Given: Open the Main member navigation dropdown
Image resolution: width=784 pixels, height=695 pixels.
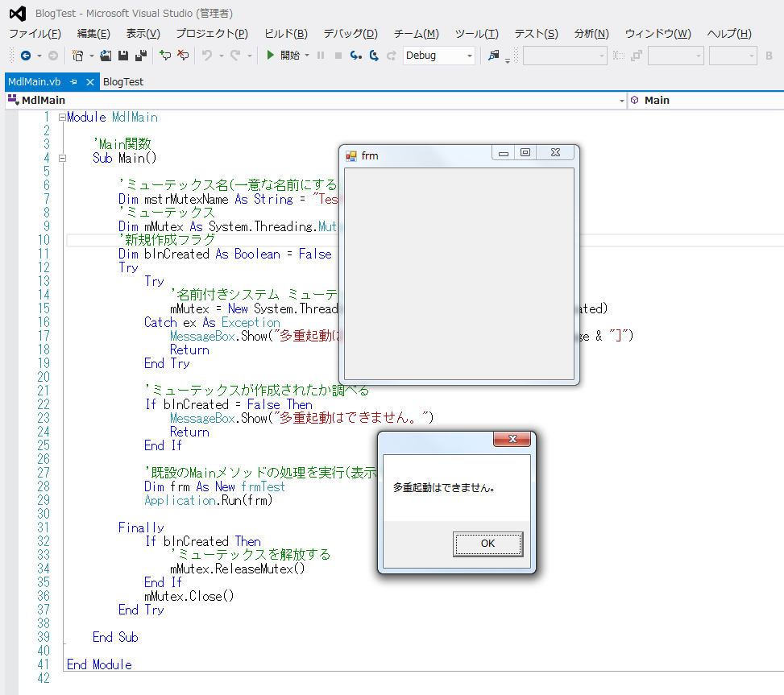Looking at the screenshot, I should tap(707, 100).
